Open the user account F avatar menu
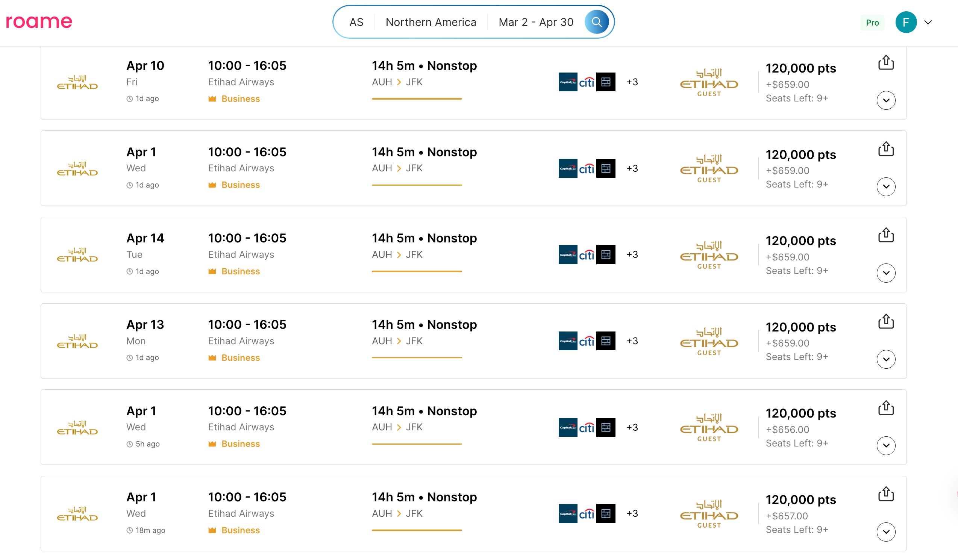Viewport: 958px width, 560px height. click(x=906, y=22)
